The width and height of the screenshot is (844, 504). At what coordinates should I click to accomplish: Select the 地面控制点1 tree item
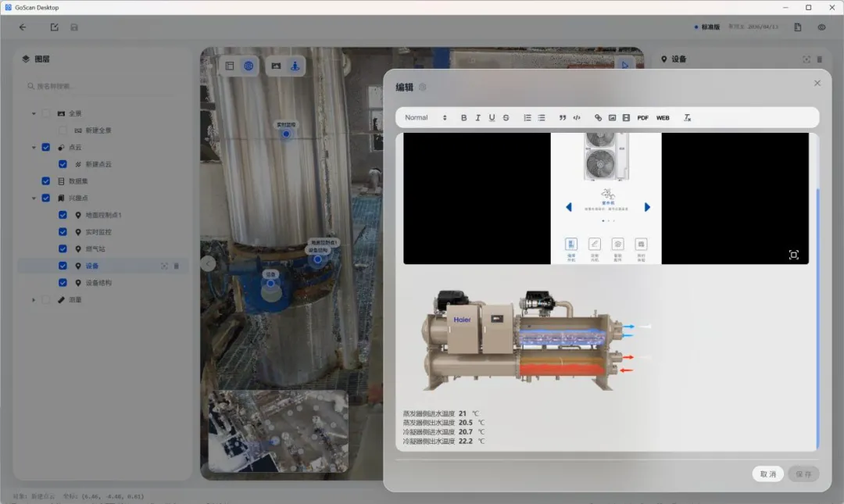coord(103,215)
